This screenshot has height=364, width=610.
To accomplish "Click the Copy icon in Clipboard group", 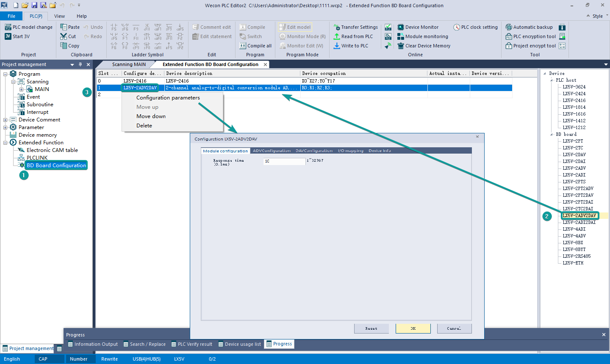I will click(64, 46).
